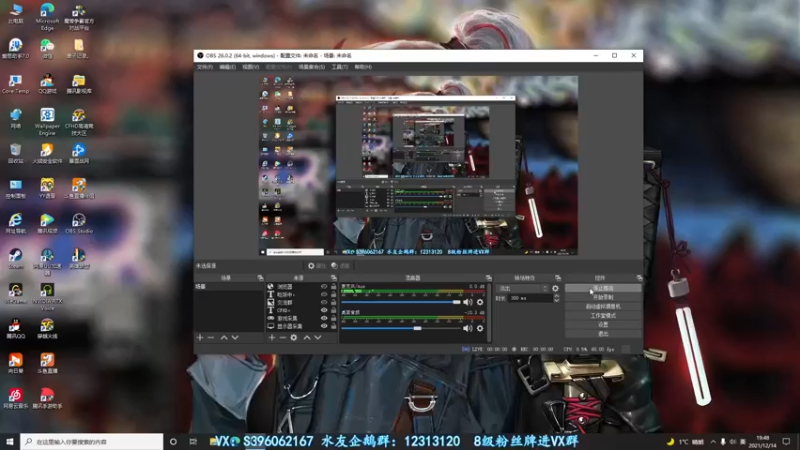The image size is (800, 450).
Task: Remove scene with minus icon in 场景 panel
Action: [211, 337]
